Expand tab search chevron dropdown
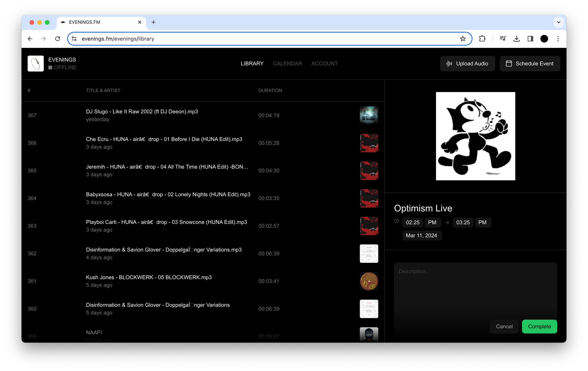 tap(559, 22)
